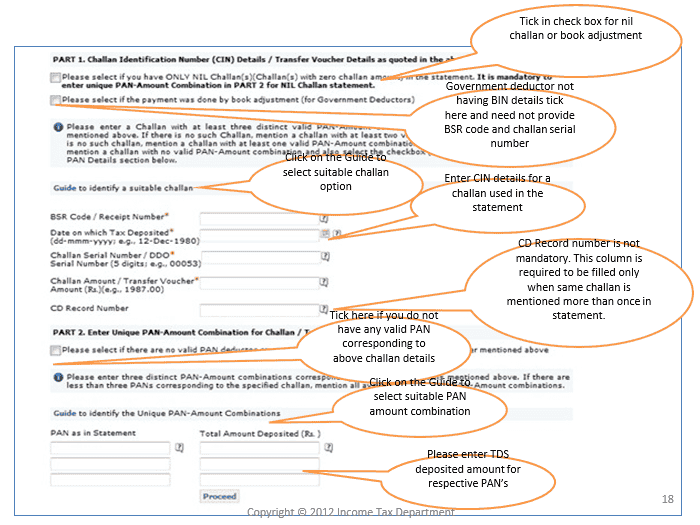This screenshot has height=525, width=700.
Task: Open calendar icon for Date Tax Deposited
Action: (325, 233)
